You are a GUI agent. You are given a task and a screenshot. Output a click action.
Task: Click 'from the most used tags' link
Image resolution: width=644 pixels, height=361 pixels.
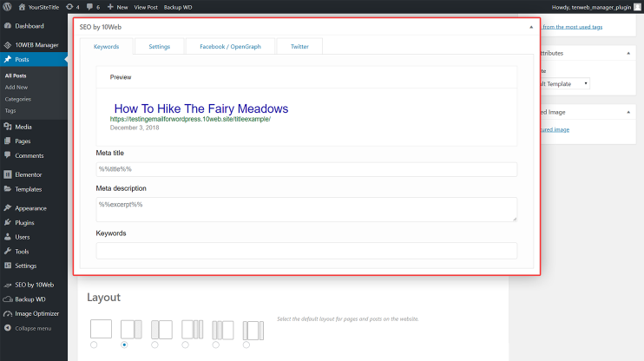tap(572, 27)
